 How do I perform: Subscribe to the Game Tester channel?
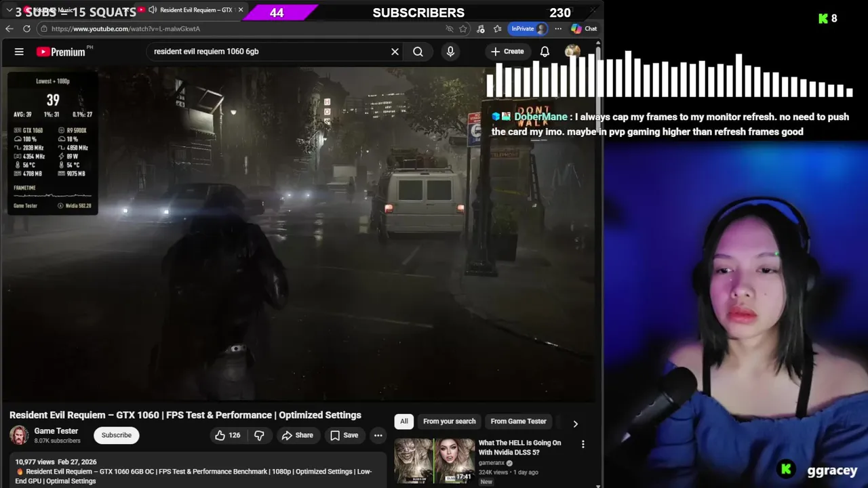point(117,435)
